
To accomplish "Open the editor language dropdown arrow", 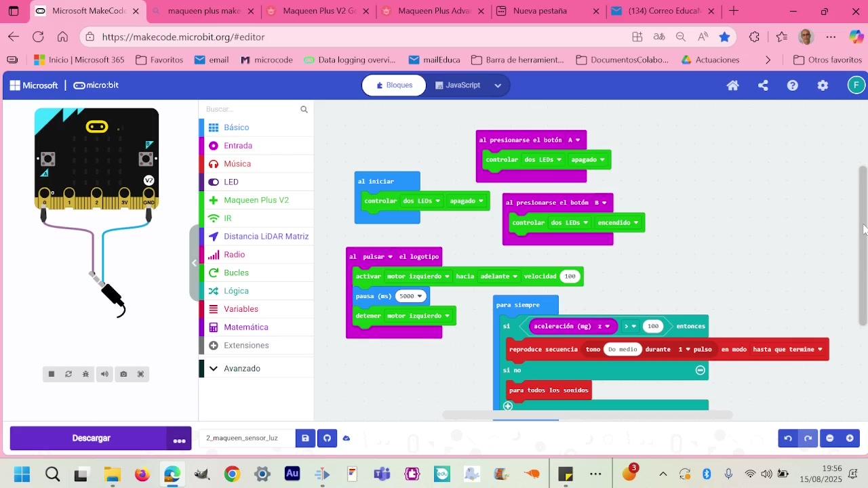I will (x=498, y=85).
